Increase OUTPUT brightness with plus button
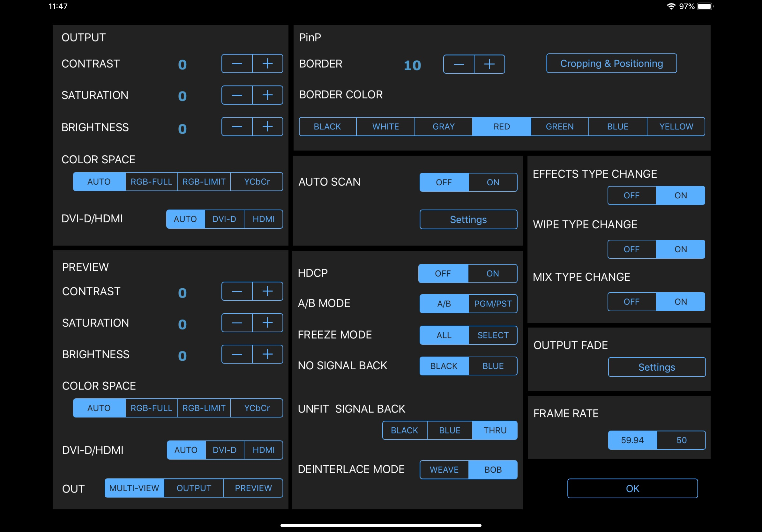The width and height of the screenshot is (762, 532). click(267, 127)
